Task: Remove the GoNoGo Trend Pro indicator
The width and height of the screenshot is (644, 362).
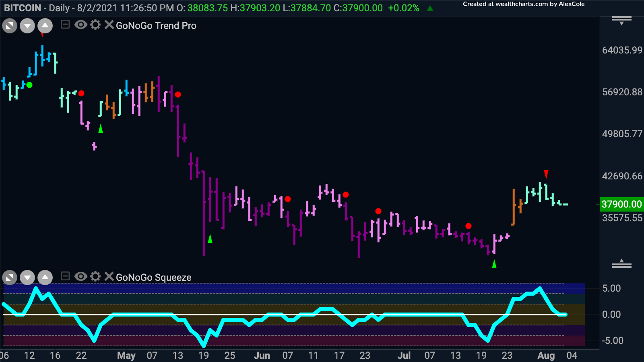Action: point(109,25)
